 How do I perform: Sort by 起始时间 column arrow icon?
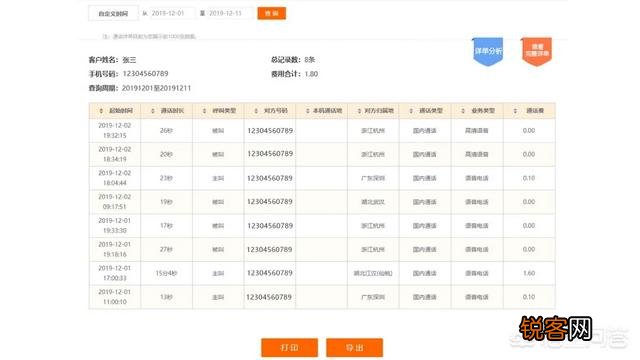pos(101,111)
